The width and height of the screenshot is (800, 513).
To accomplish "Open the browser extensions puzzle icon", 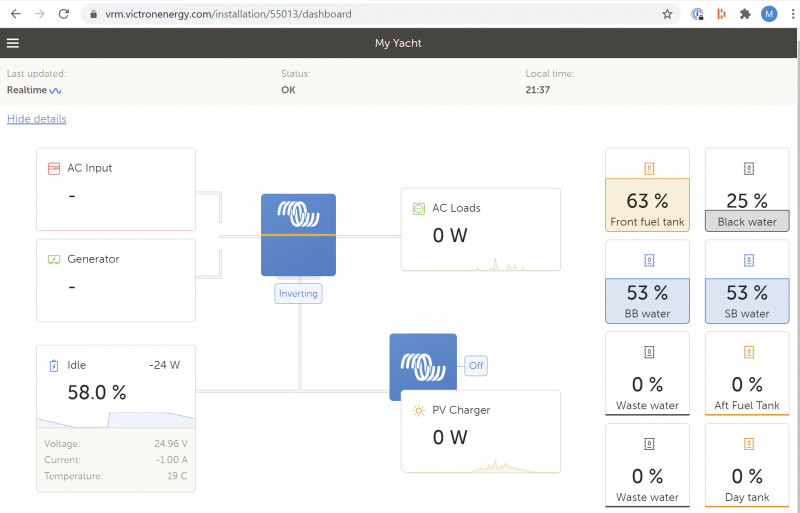I will (x=745, y=14).
